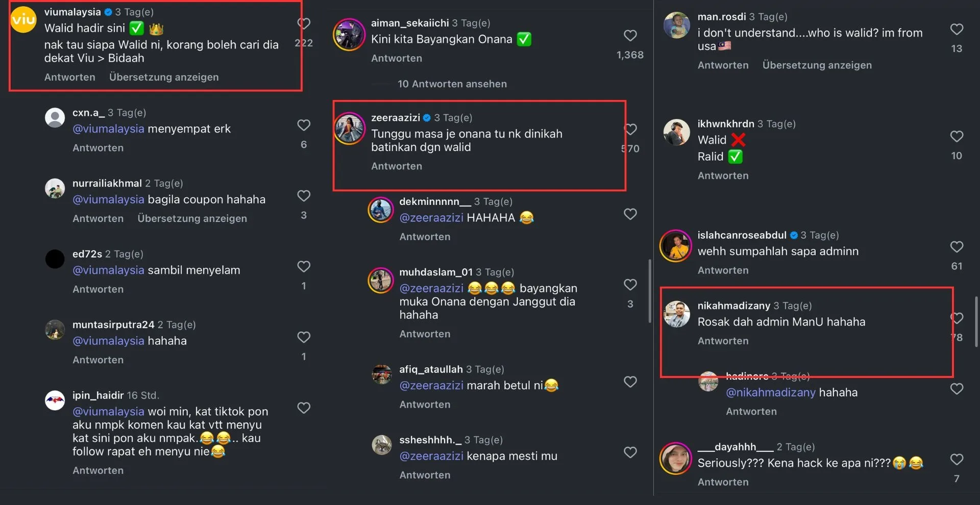Like ikhwnkhrdn's Walid Ralid comment
This screenshot has width=980, height=505.
pyautogui.click(x=957, y=137)
